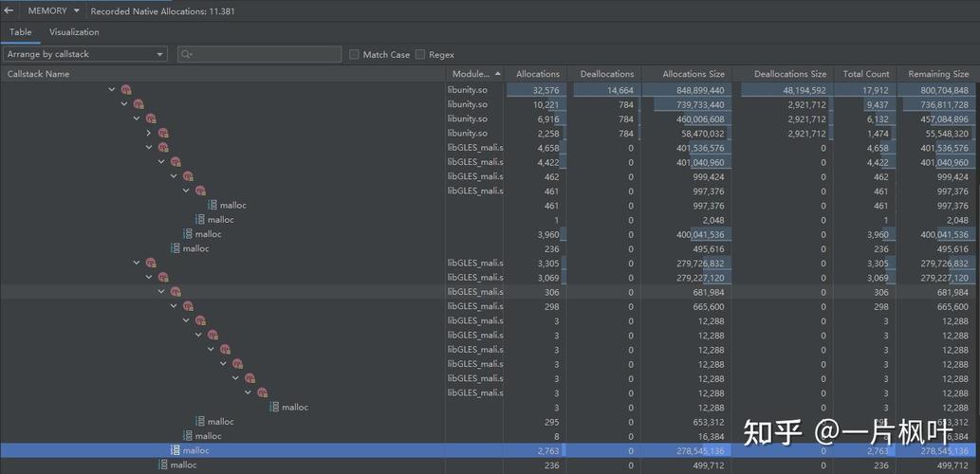
Task: Expand the row with 2,258 allocations
Action: 149,133
